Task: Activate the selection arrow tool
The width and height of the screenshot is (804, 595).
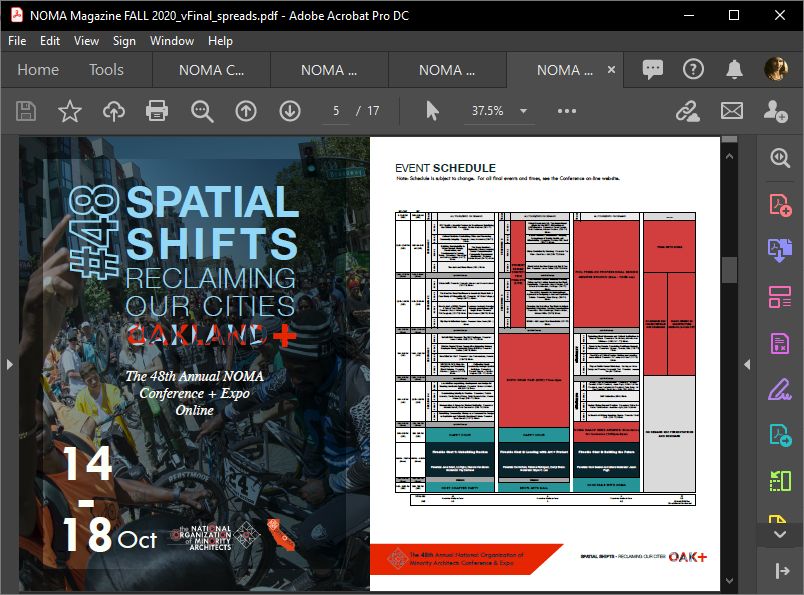Action: pos(432,111)
